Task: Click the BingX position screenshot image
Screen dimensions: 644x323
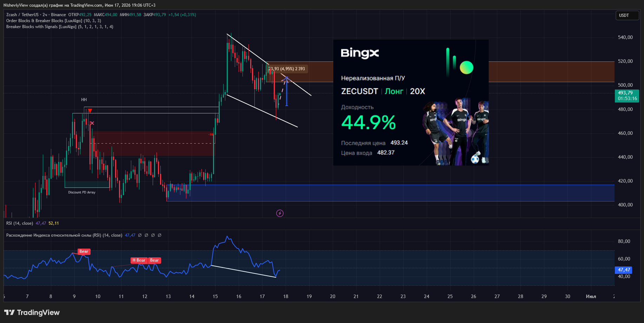Action: 411,103
